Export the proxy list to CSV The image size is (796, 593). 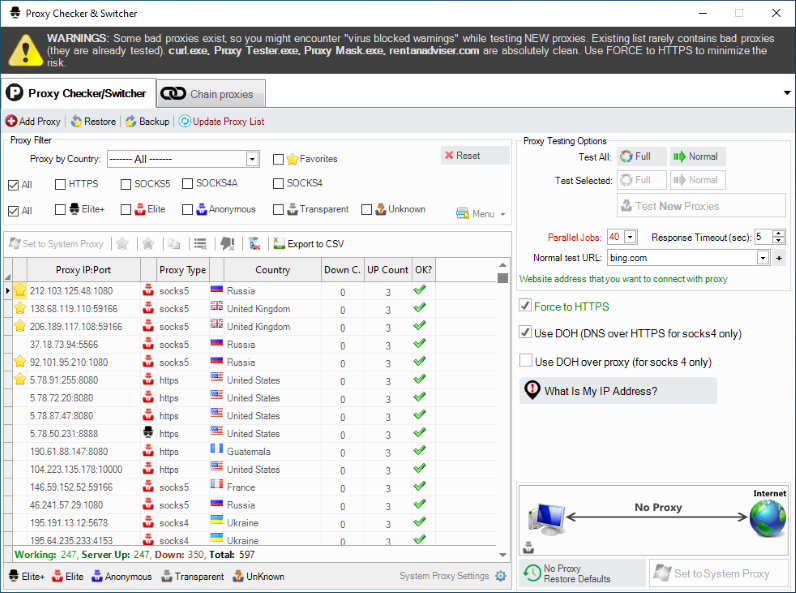pos(309,244)
